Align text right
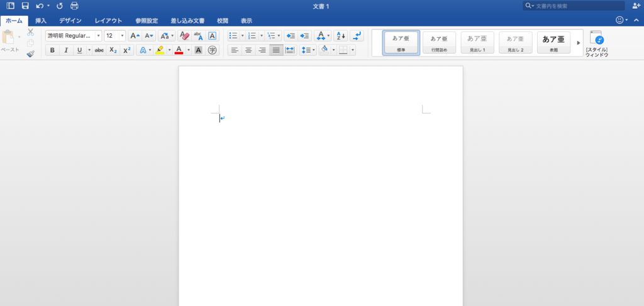Viewport: 644px width, 306px height. (x=262, y=50)
